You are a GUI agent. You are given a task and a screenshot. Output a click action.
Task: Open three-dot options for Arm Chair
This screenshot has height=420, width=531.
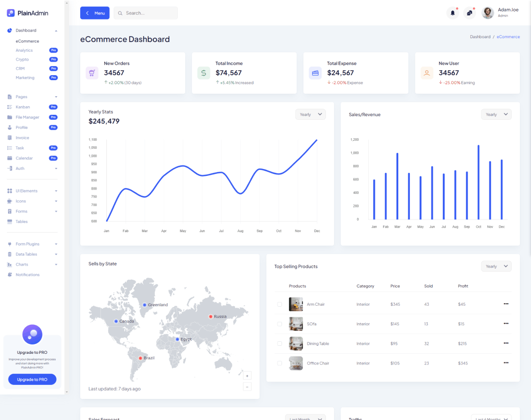click(x=506, y=304)
